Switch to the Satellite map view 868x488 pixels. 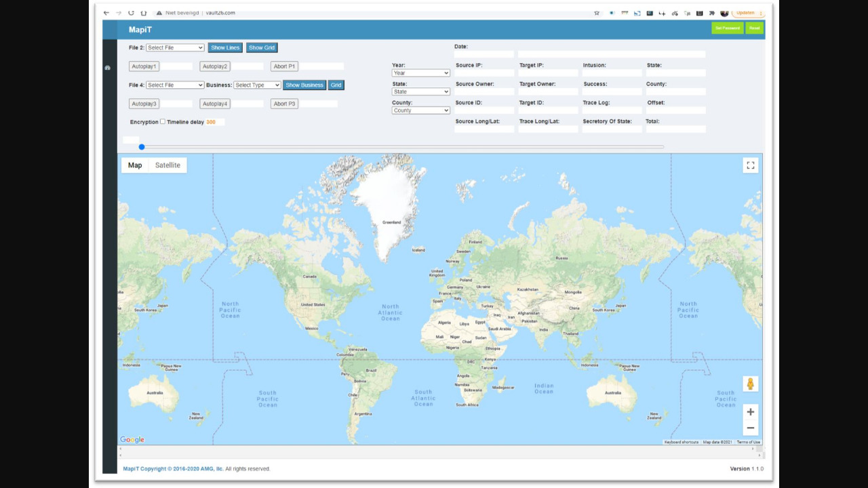(x=167, y=165)
